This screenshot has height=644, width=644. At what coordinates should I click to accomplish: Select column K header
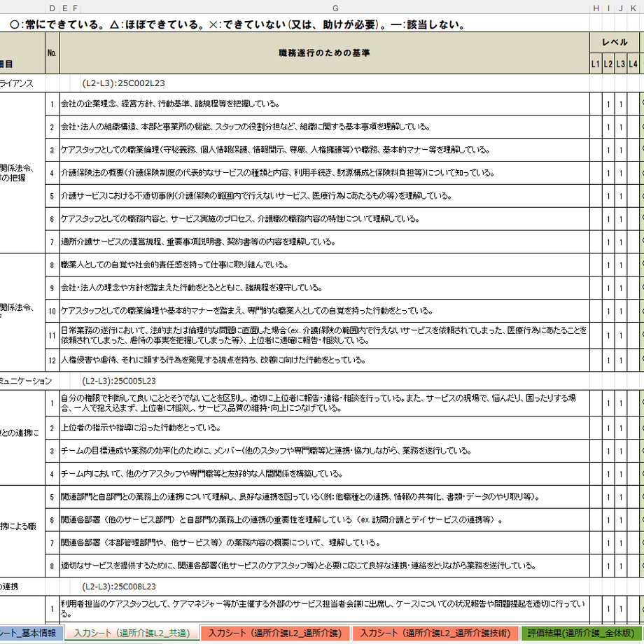(x=633, y=8)
